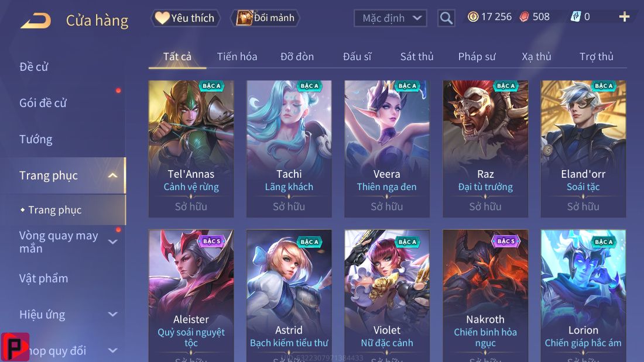Open the Mặc định sort dropdown

tap(390, 18)
